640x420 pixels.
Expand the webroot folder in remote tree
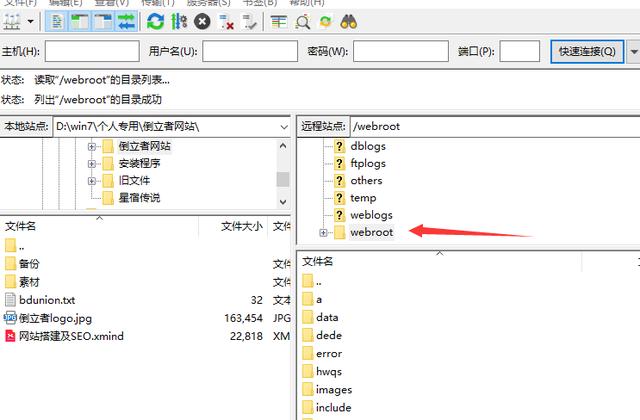pyautogui.click(x=323, y=233)
